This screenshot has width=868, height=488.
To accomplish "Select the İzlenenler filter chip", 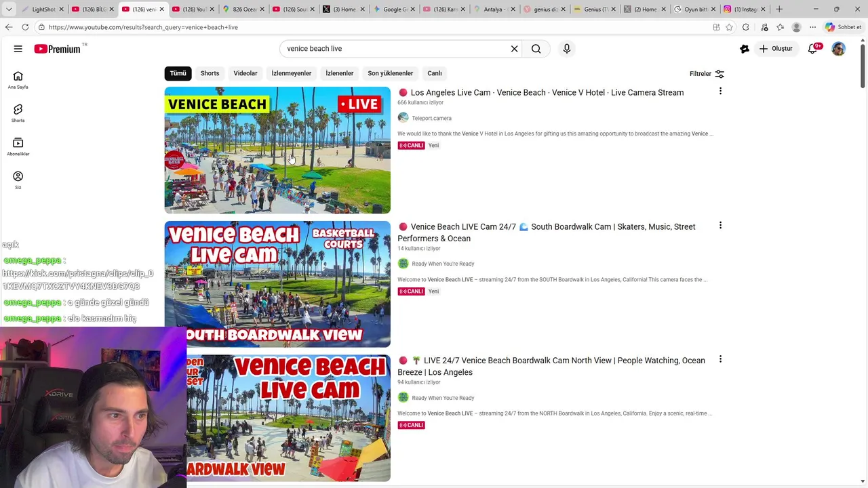I will [340, 73].
